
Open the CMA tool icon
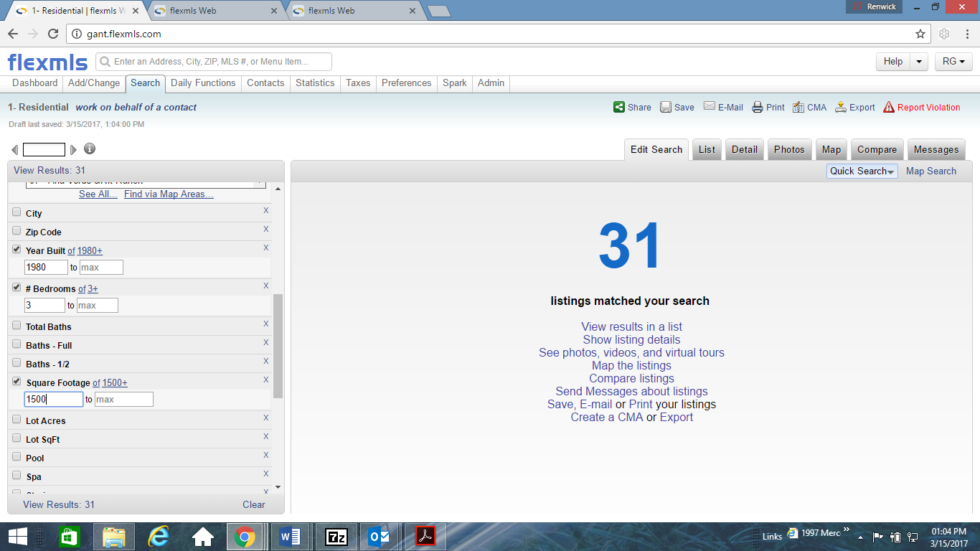pos(798,107)
